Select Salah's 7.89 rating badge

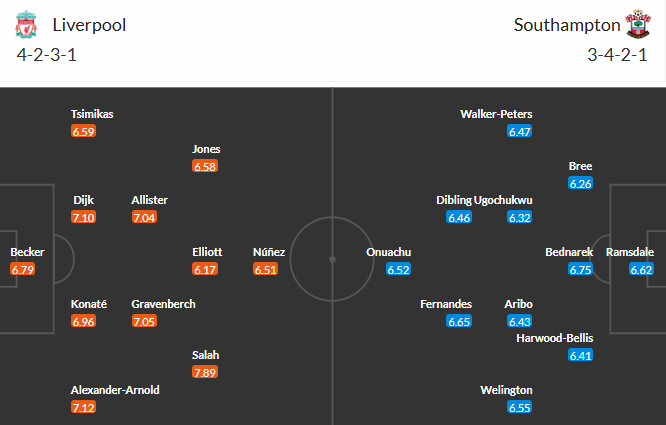[205, 373]
